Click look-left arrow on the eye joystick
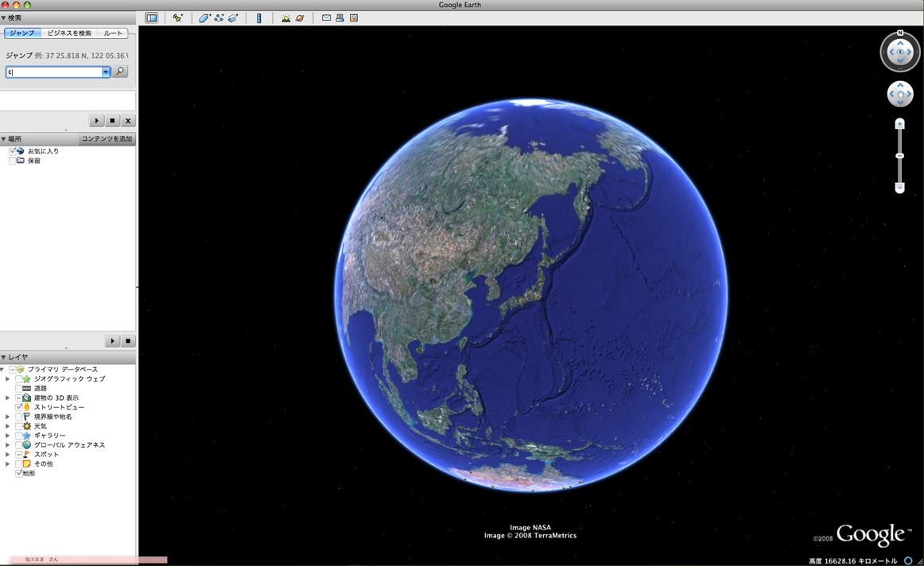924x566 pixels. [891, 52]
